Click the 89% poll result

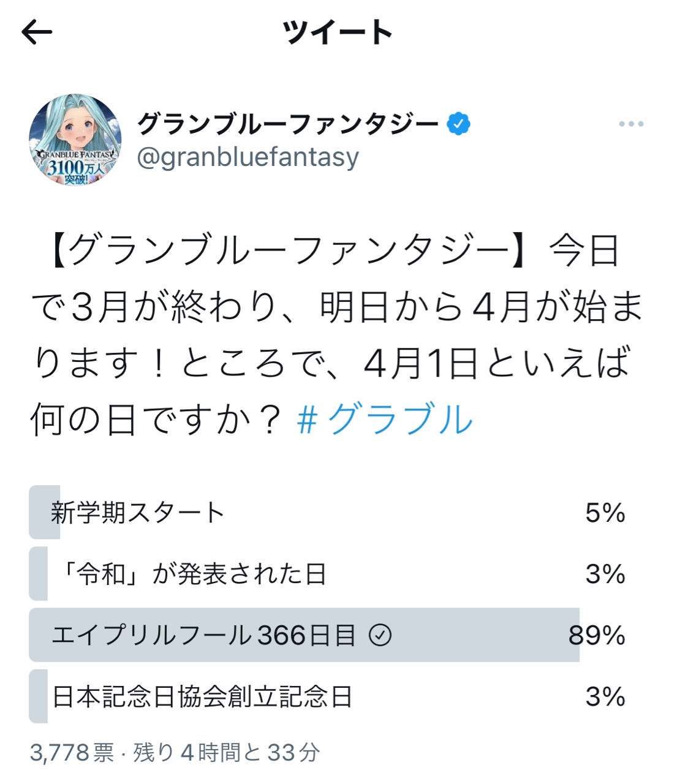pos(597,635)
